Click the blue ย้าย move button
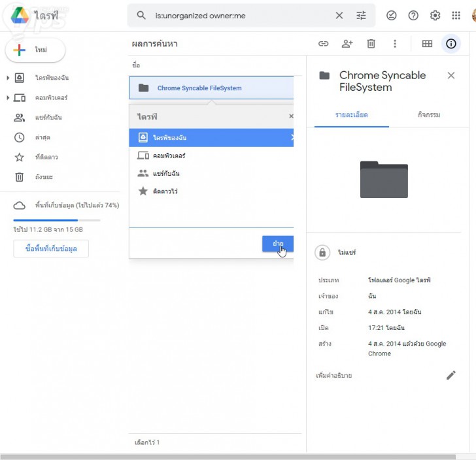Viewport: 476px width, 460px height. pyautogui.click(x=278, y=244)
